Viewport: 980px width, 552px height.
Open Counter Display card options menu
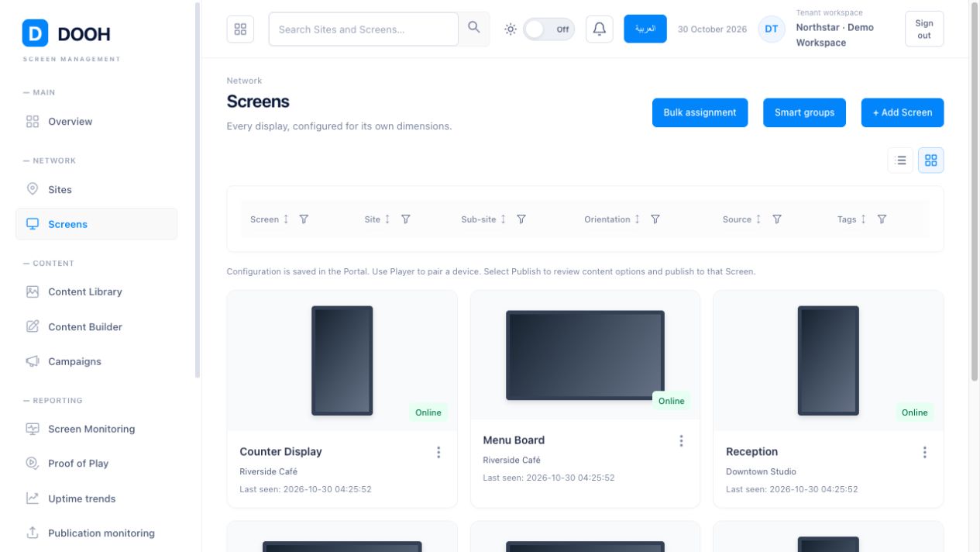coord(438,452)
